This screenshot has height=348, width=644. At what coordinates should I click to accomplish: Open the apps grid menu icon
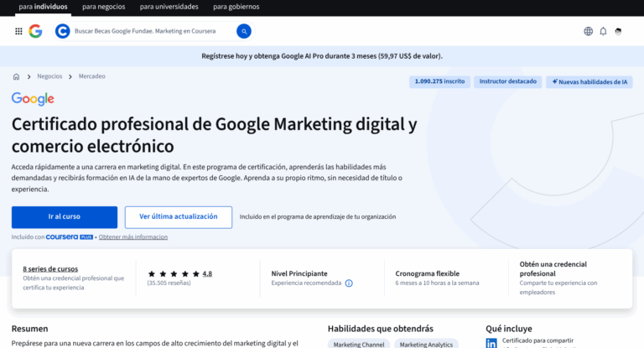18,31
